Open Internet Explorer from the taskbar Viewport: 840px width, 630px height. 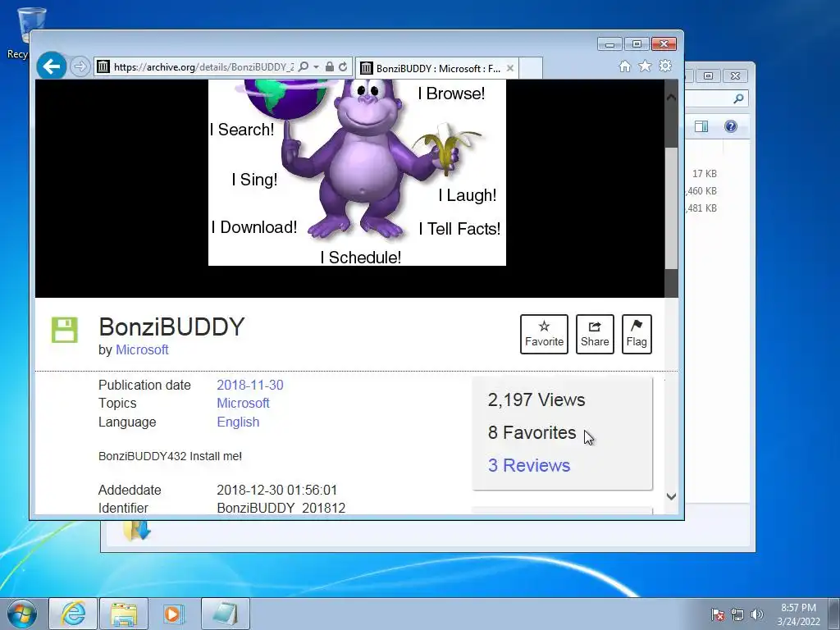pyautogui.click(x=73, y=614)
